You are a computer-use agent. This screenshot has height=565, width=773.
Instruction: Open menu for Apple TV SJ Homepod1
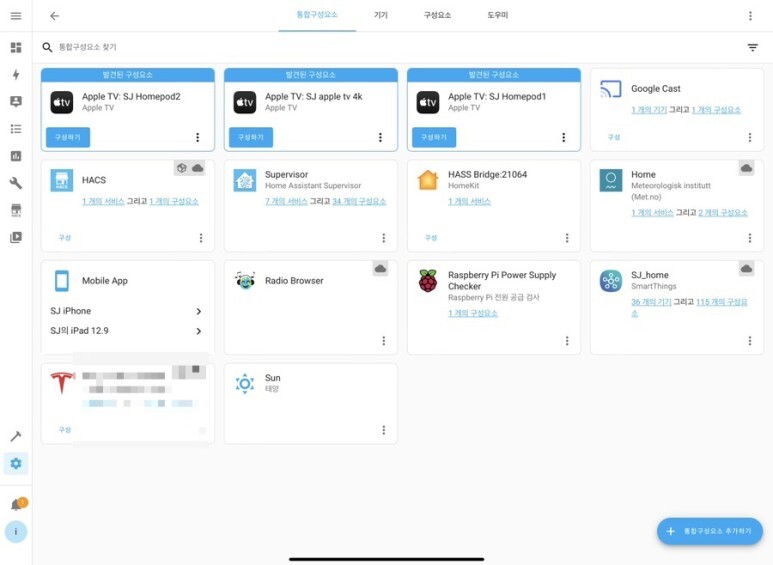[563, 137]
